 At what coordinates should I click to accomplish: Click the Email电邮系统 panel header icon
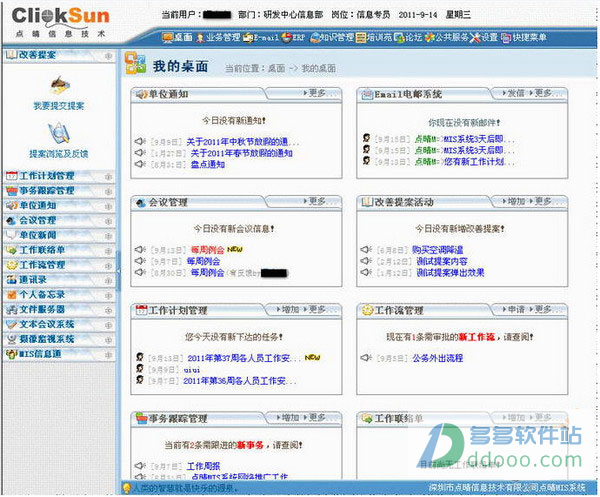click(x=367, y=94)
